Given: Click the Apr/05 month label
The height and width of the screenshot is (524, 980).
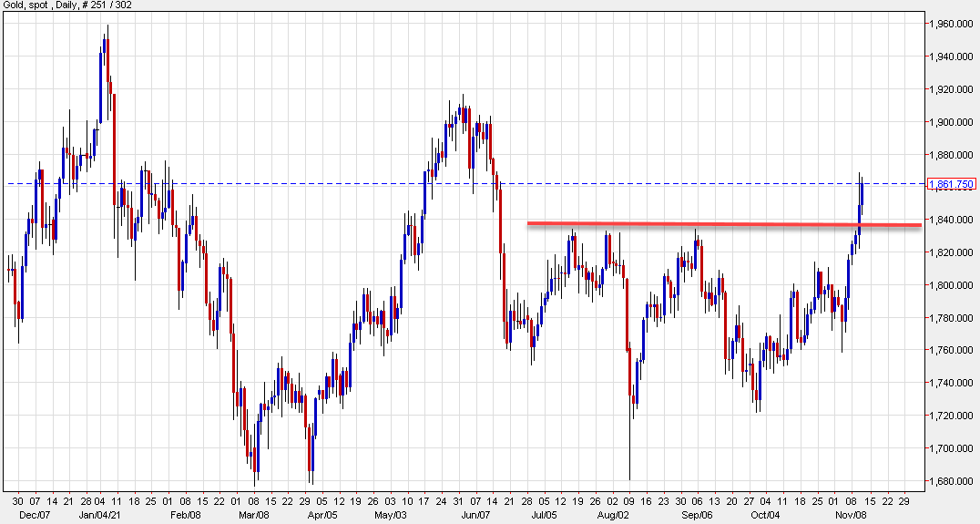Looking at the screenshot, I should tap(323, 515).
